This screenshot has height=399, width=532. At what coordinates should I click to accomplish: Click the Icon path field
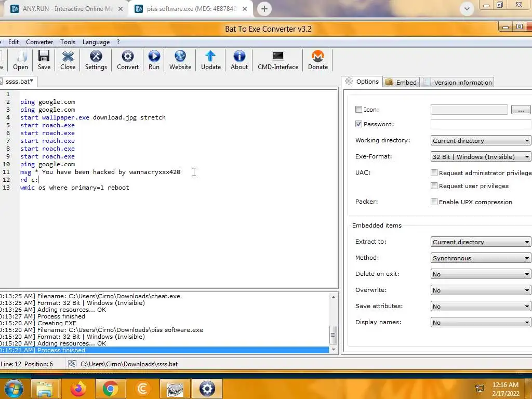(x=469, y=110)
